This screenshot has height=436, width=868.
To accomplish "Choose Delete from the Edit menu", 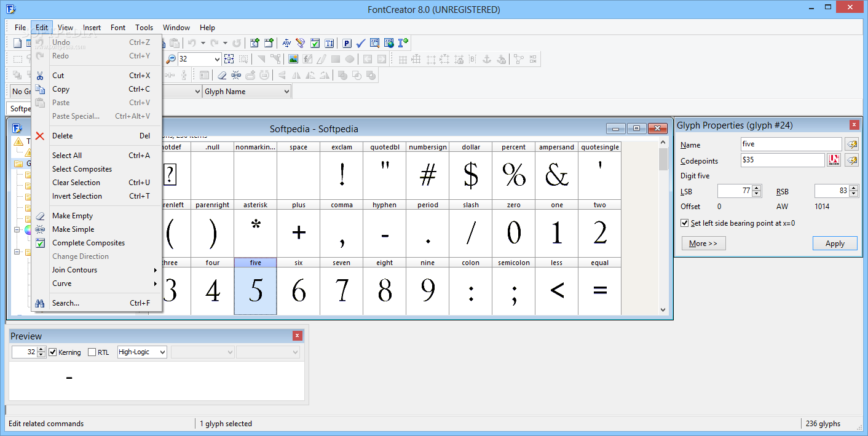I will [x=97, y=136].
